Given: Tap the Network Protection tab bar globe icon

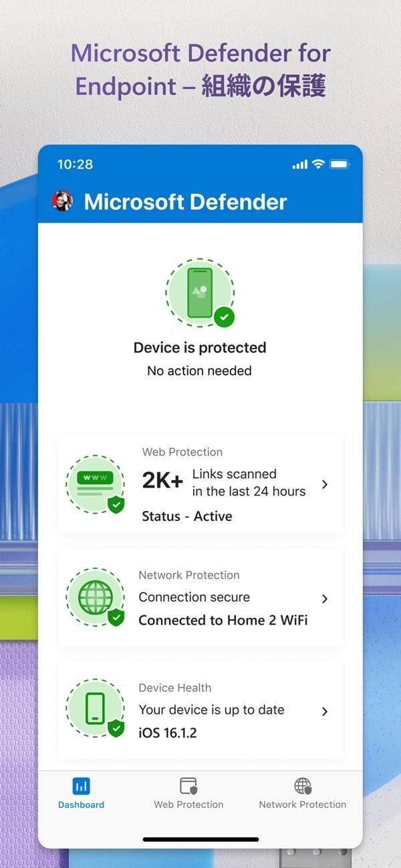Looking at the screenshot, I should tap(303, 786).
